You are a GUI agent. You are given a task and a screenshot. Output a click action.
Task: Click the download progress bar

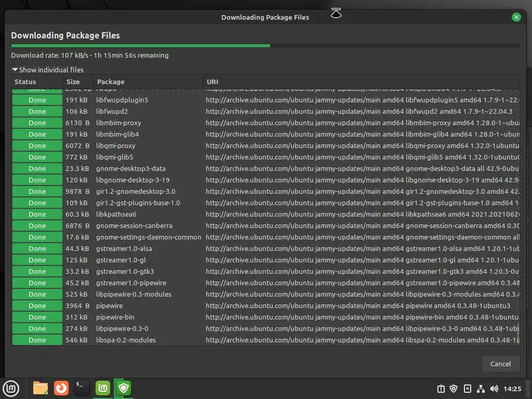(265, 46)
